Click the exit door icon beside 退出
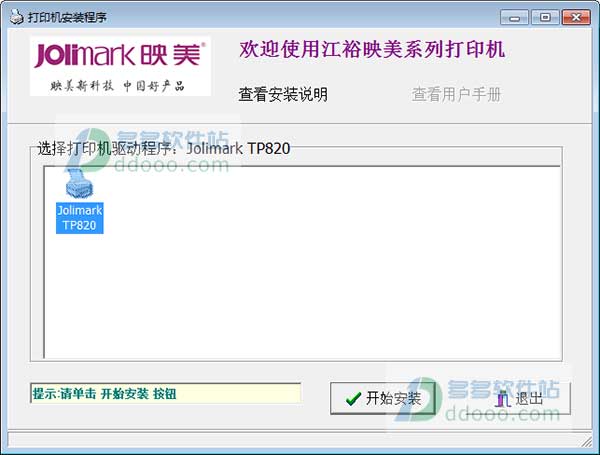This screenshot has height=455, width=600. pos(503,398)
